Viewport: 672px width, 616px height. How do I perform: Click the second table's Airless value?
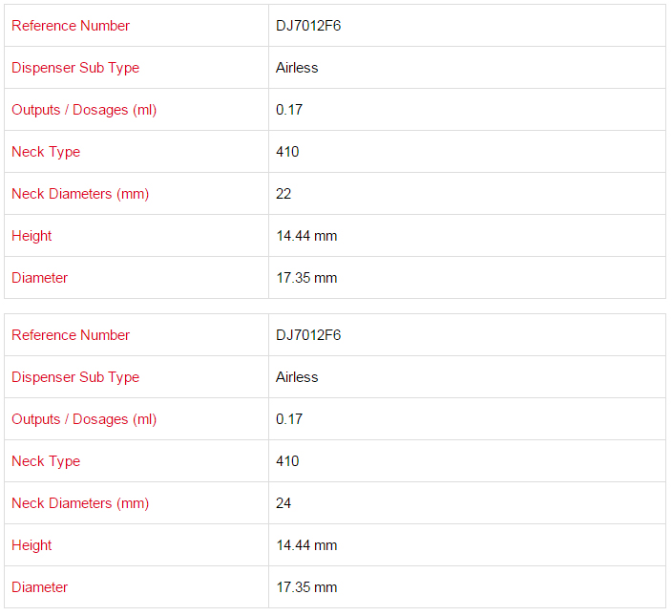tap(297, 377)
